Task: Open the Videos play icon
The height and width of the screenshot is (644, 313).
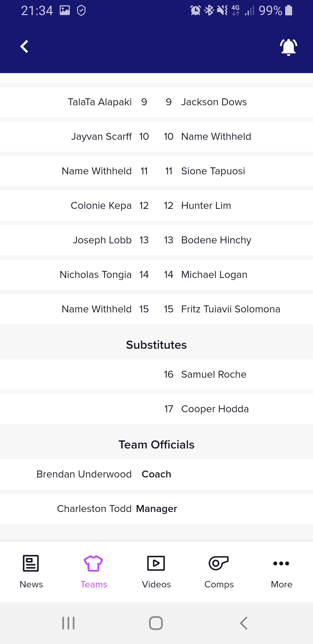Action: pyautogui.click(x=156, y=563)
